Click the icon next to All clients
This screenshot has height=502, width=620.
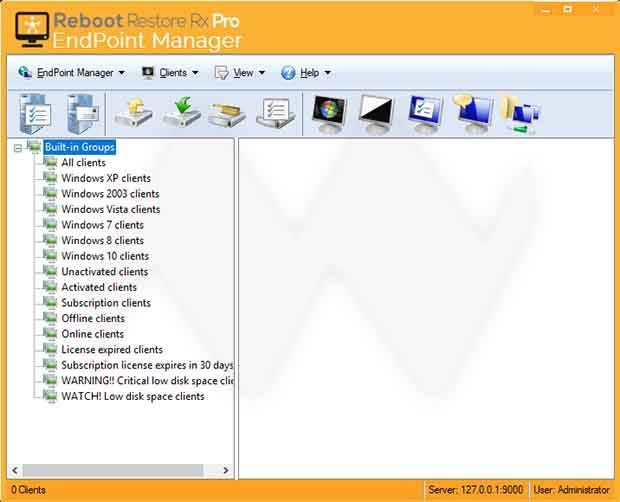point(50,162)
